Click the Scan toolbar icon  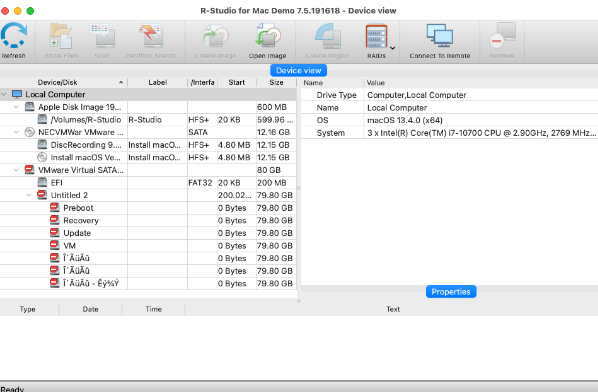[x=102, y=36]
